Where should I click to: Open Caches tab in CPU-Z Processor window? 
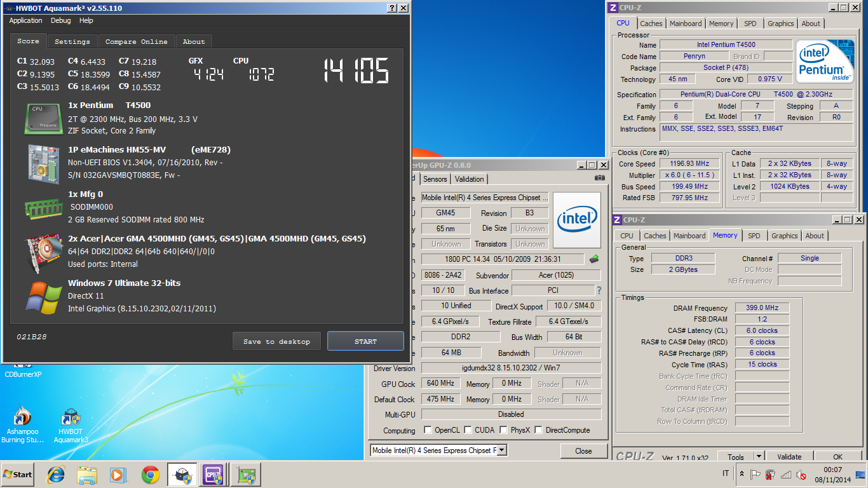(651, 24)
